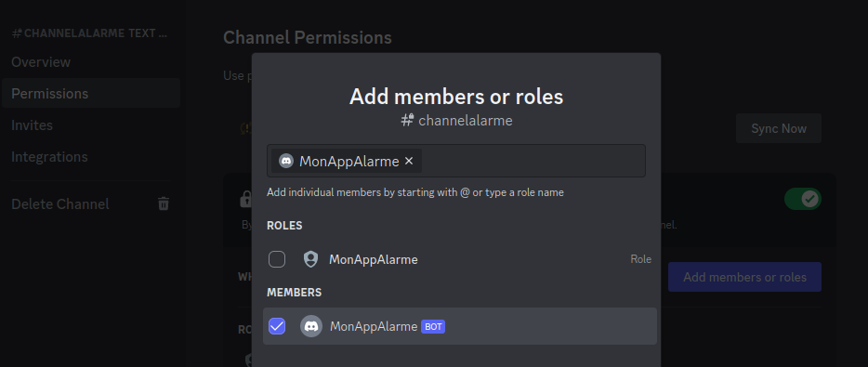Click the 'Add individual members' hint text
This screenshot has height=367, width=868.
click(x=415, y=192)
